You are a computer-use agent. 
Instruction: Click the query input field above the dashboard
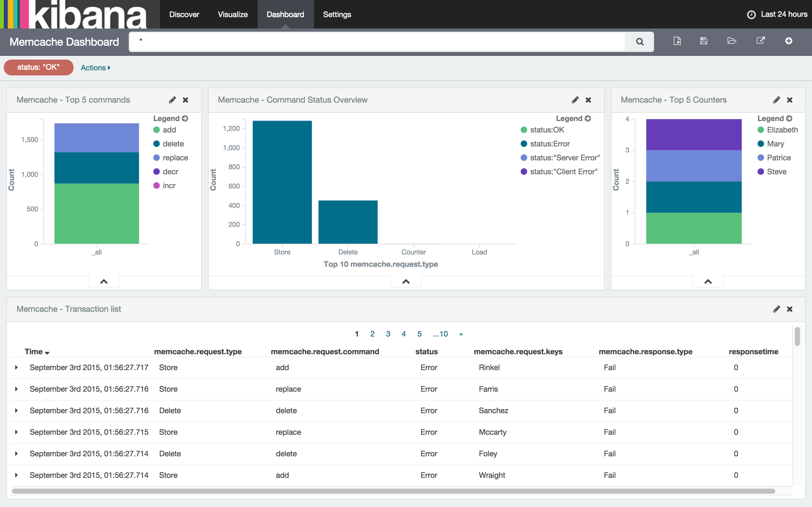[x=369, y=42]
